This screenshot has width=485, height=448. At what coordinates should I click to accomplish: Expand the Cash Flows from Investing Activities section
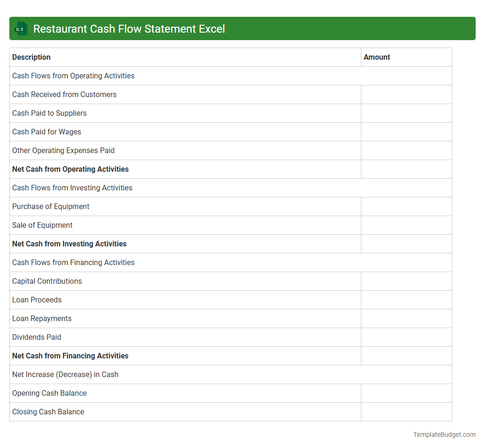[x=72, y=188]
